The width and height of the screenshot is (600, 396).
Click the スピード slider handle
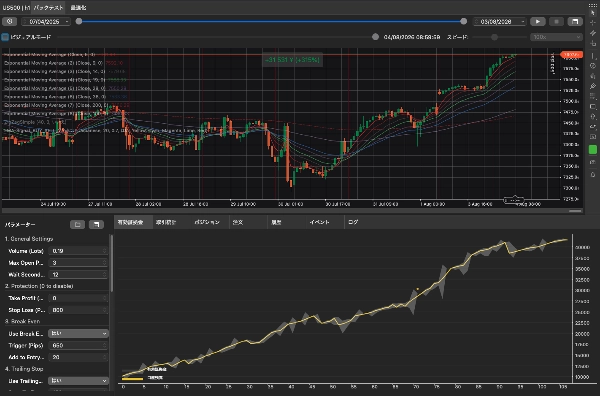pos(494,37)
